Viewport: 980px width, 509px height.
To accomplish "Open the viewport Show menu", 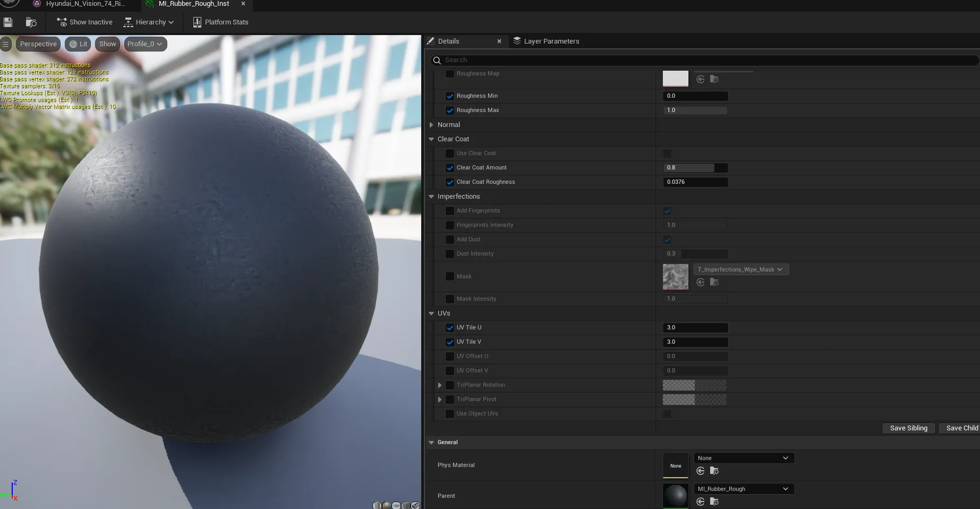I will coord(107,44).
